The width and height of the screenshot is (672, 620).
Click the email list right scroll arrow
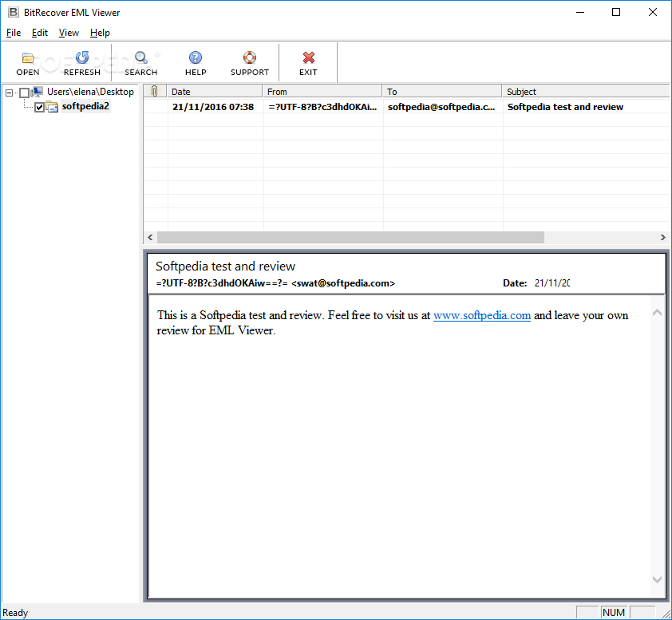pyautogui.click(x=663, y=237)
